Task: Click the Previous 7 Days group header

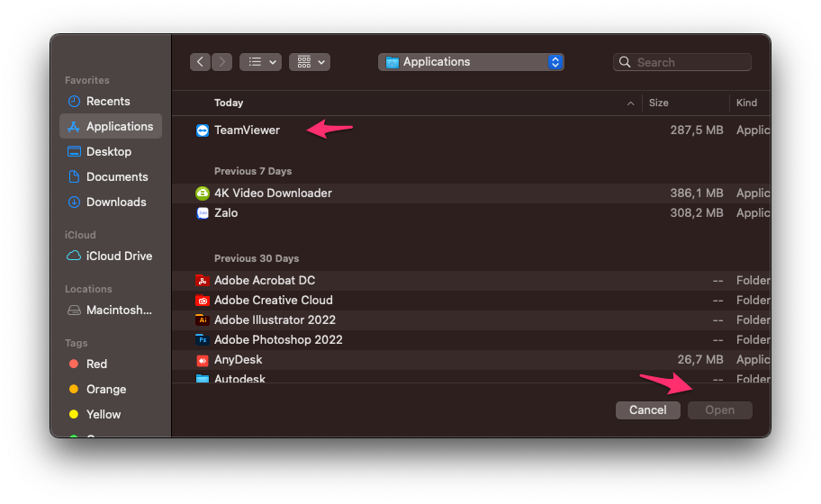Action: [253, 171]
